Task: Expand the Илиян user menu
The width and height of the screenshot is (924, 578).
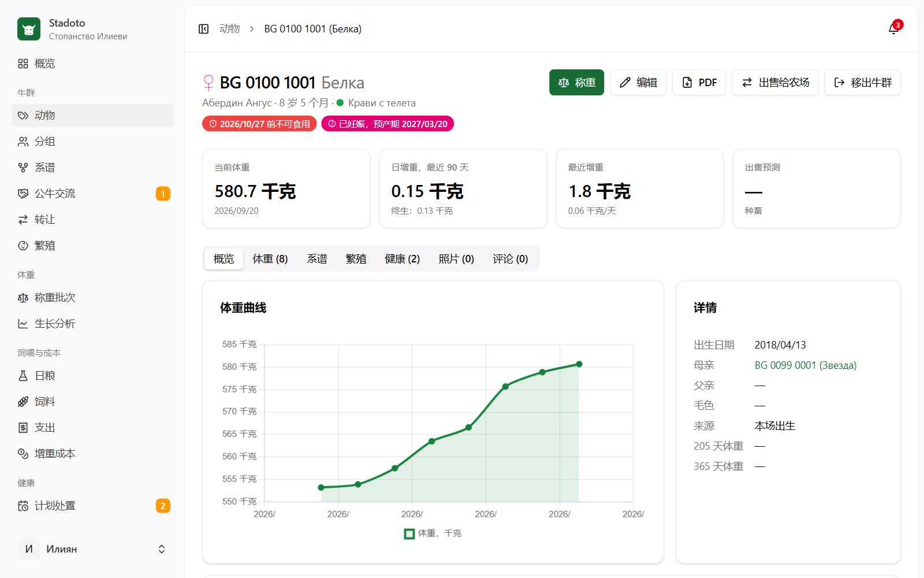Action: click(x=92, y=549)
